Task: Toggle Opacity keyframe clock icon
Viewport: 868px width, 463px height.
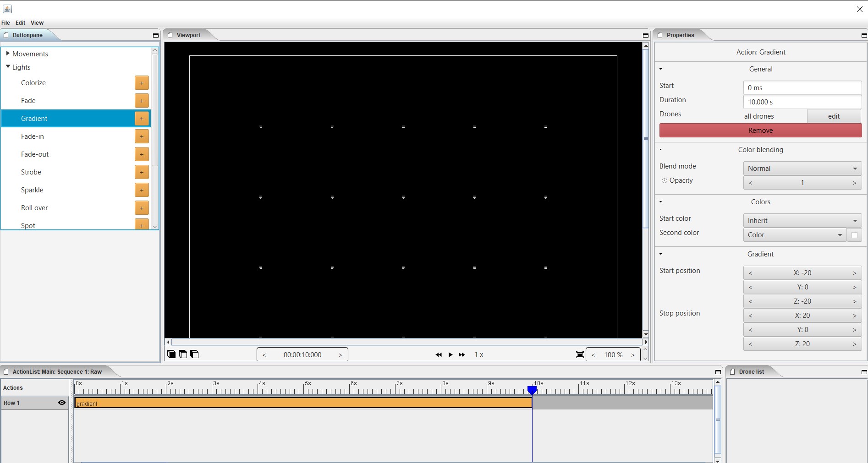Action: 664,180
